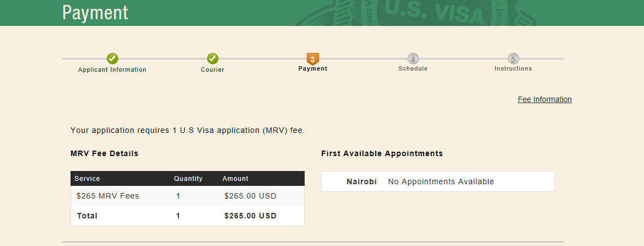The width and height of the screenshot is (644, 246).
Task: Select the $265 MRV Fees row
Action: [188, 196]
